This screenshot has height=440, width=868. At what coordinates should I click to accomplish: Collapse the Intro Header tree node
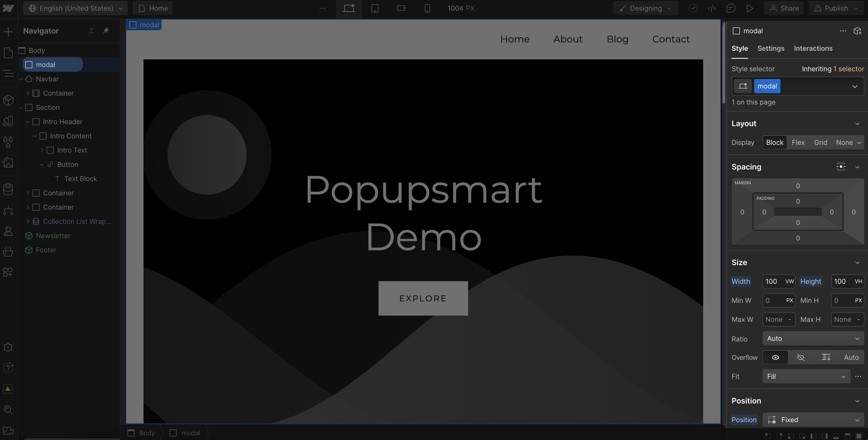[x=28, y=122]
